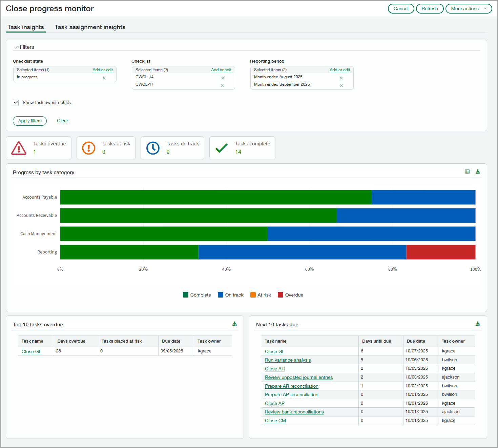Viewport: 498px width, 448px height.
Task: Select the Task insights tab
Action: tap(25, 27)
